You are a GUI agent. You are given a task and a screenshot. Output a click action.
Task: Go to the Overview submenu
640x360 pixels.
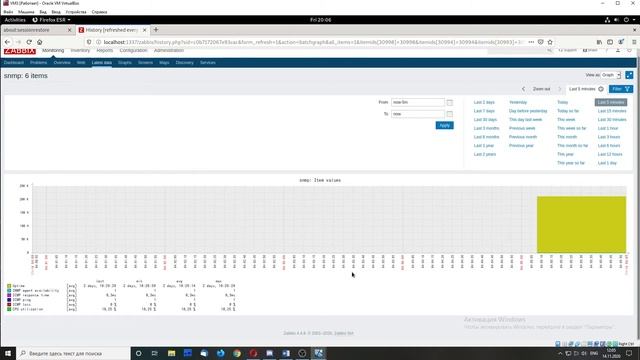coord(62,63)
